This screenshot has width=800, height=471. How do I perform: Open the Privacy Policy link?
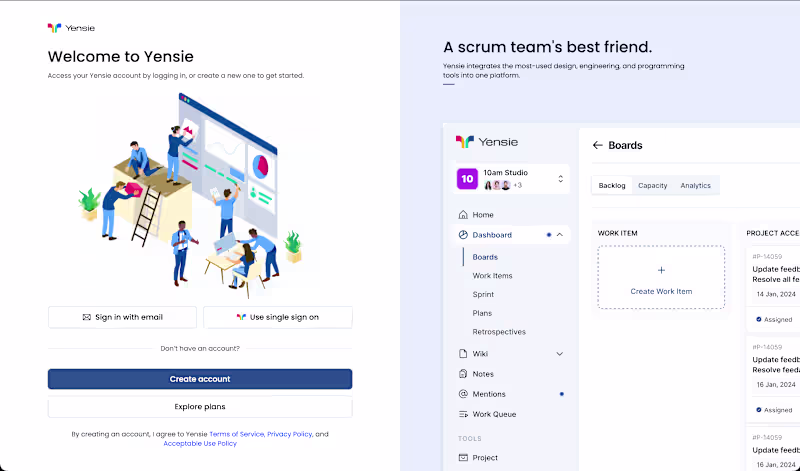pos(289,434)
